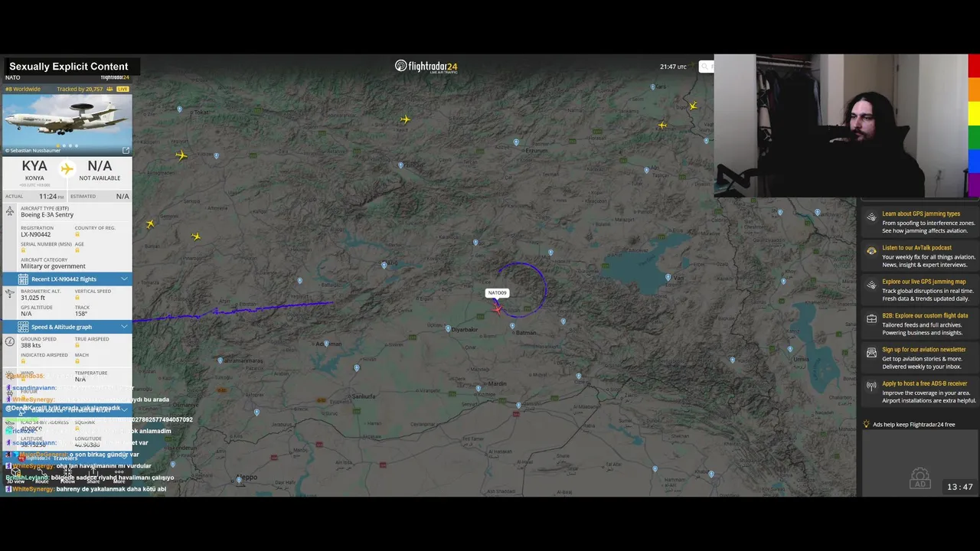Click the 158° track value
Image resolution: width=980 pixels, height=551 pixels.
tap(81, 314)
